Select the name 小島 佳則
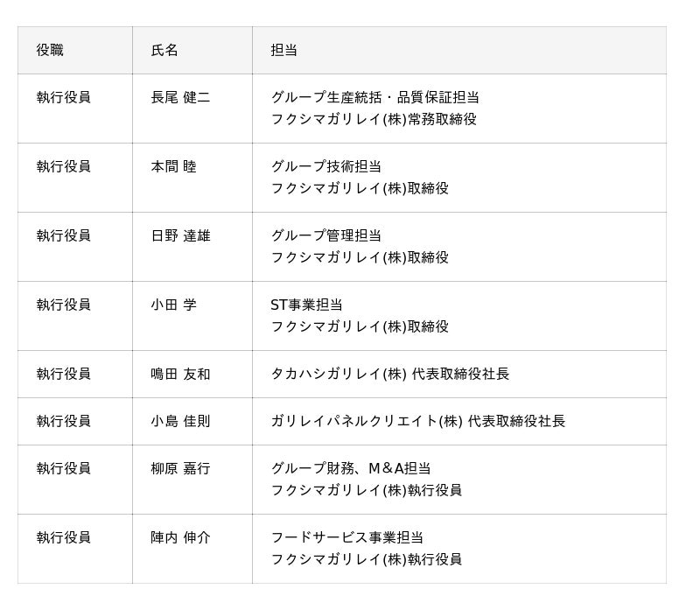 pos(180,422)
